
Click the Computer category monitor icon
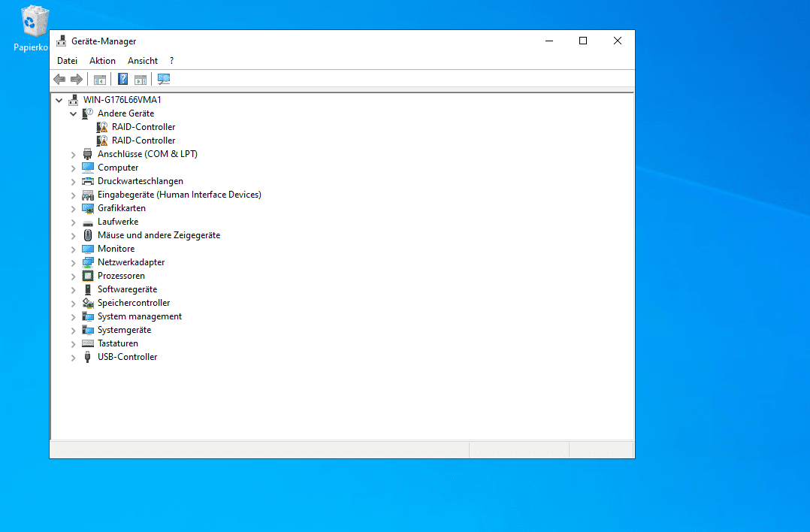(88, 168)
